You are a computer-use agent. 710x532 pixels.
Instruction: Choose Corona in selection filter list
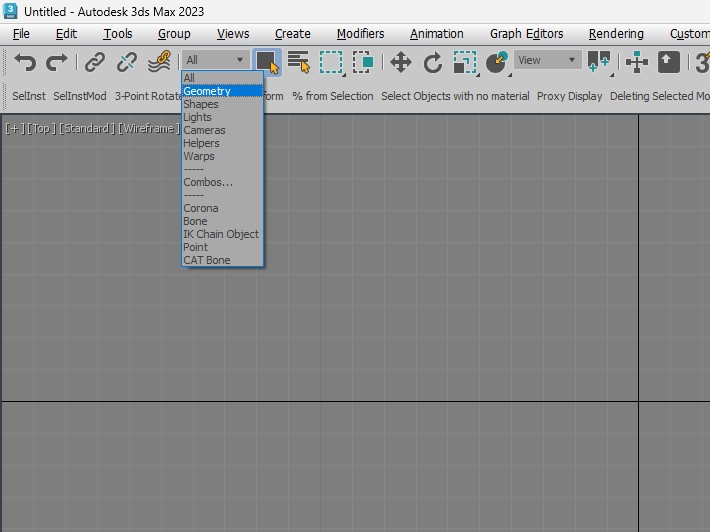[x=222, y=208]
